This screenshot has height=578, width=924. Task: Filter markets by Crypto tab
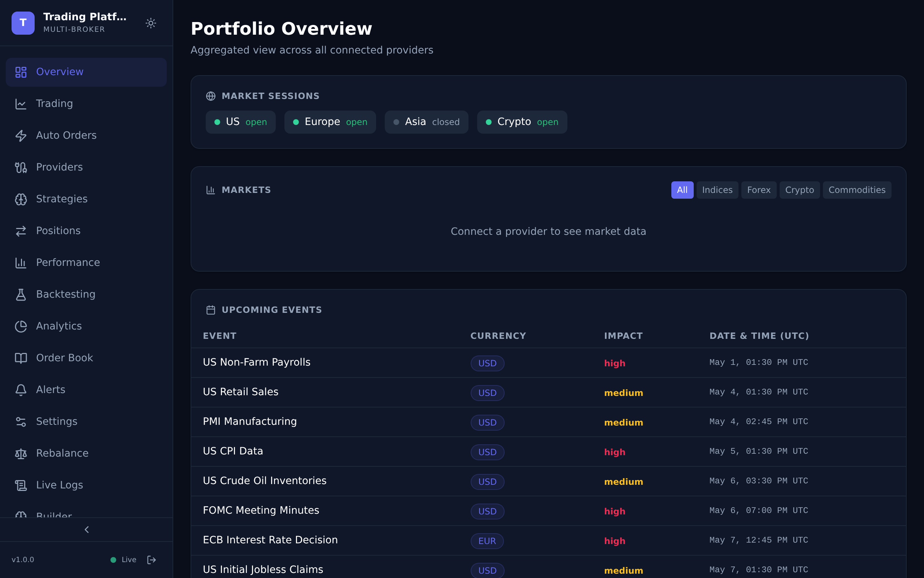[x=799, y=190]
